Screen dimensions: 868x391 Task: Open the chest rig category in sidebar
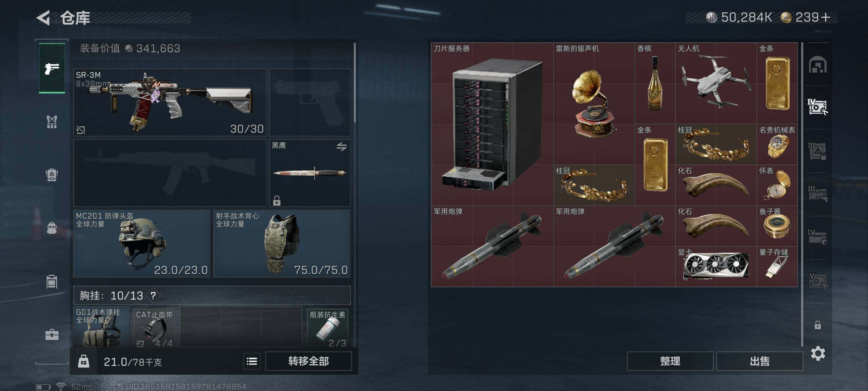52,122
